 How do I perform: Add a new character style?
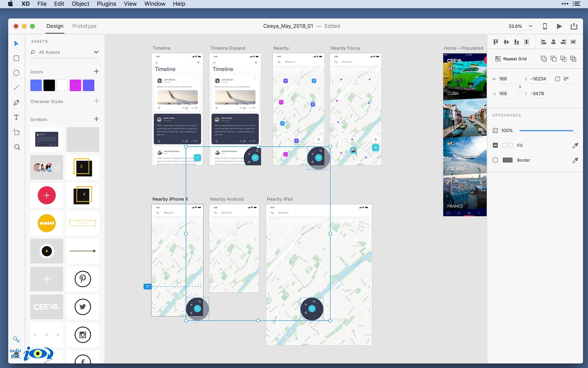pos(96,101)
